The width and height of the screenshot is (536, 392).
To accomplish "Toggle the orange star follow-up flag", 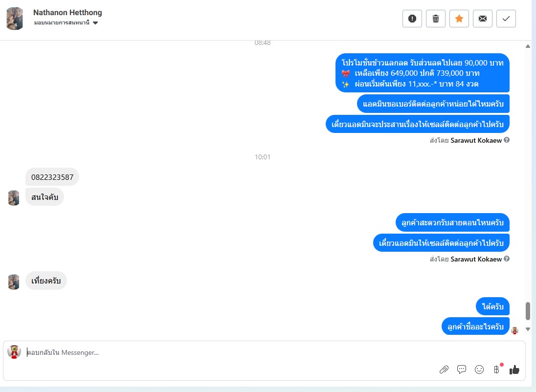I will [459, 19].
